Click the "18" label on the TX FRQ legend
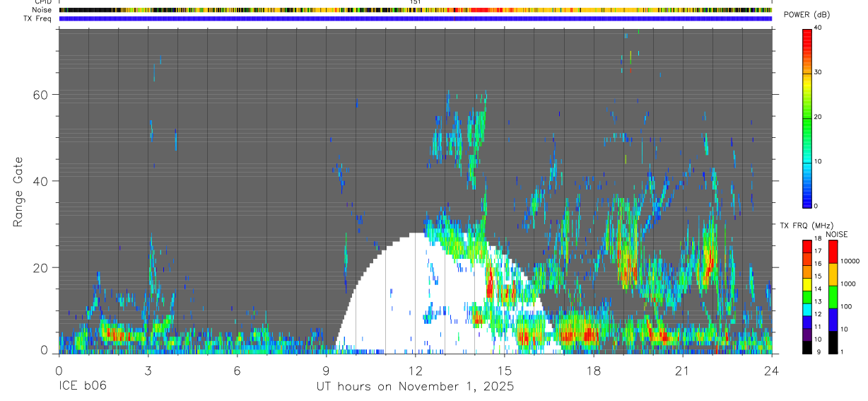The width and height of the screenshot is (868, 401). coord(819,239)
